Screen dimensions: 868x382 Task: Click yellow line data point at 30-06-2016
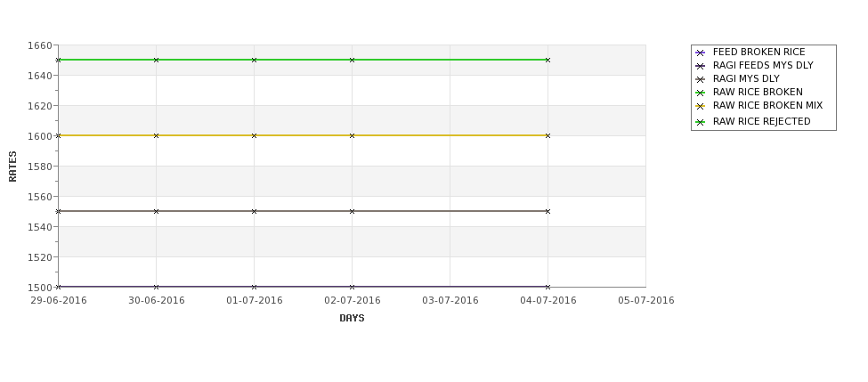(156, 135)
